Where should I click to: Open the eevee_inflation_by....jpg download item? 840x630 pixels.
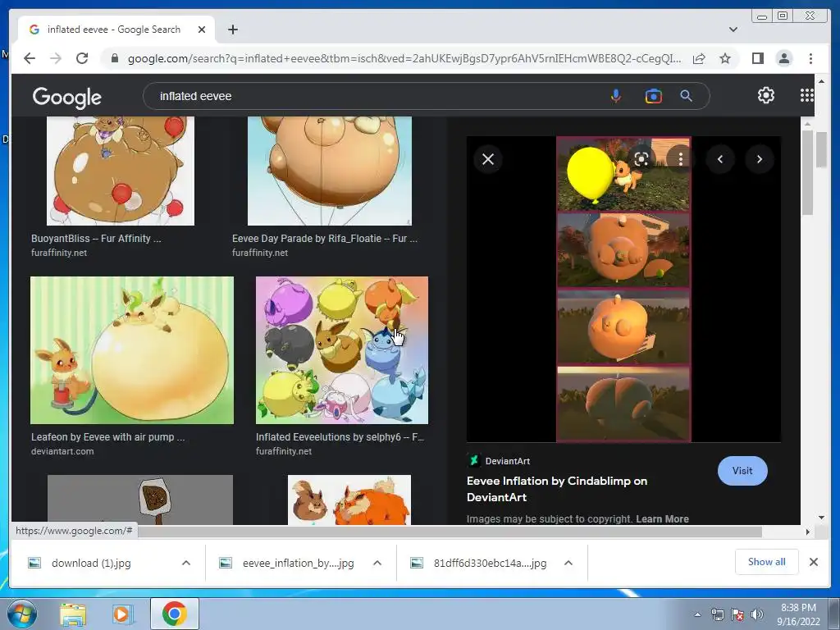298,563
